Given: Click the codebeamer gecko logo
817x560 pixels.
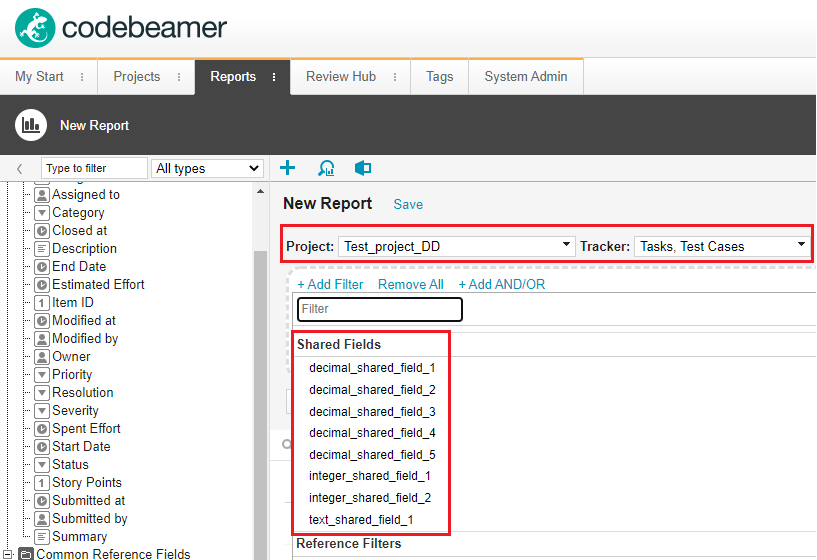Looking at the screenshot, I should pyautogui.click(x=35, y=28).
